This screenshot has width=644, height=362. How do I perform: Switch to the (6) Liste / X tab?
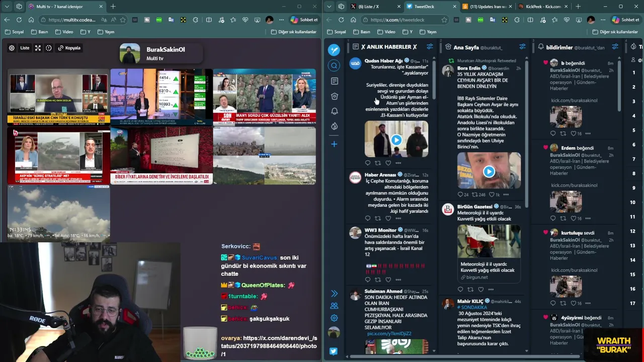point(375,7)
